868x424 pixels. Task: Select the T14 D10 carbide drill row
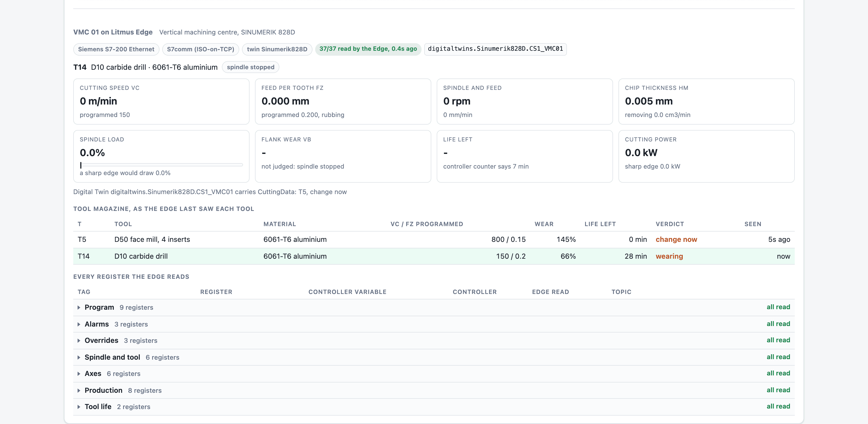pos(434,256)
